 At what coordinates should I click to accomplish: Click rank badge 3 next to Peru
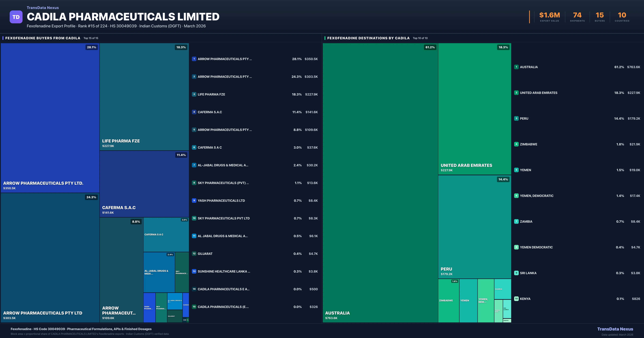click(516, 118)
